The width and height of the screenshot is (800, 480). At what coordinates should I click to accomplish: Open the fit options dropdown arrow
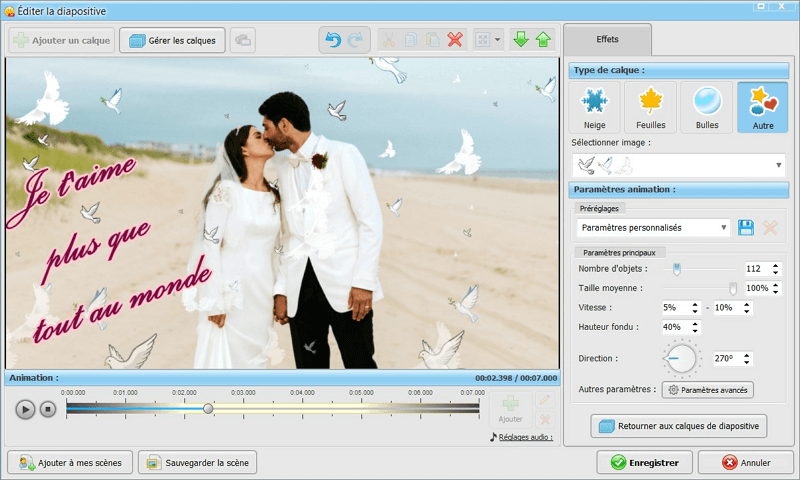point(497,40)
